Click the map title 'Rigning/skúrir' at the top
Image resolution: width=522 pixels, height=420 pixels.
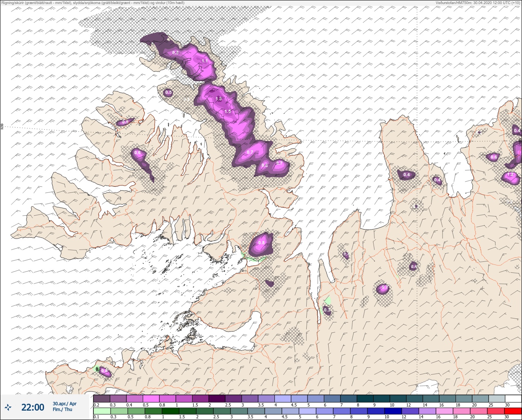[x=13, y=2]
